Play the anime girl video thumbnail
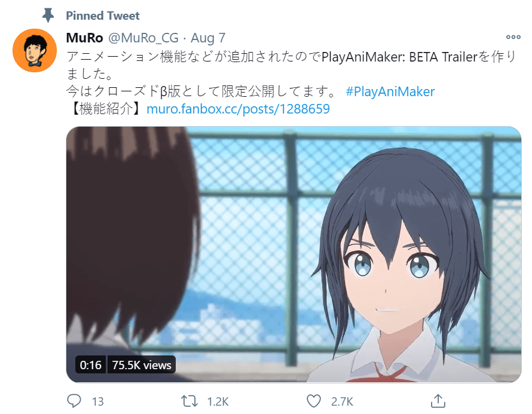The width and height of the screenshot is (532, 414). (293, 254)
